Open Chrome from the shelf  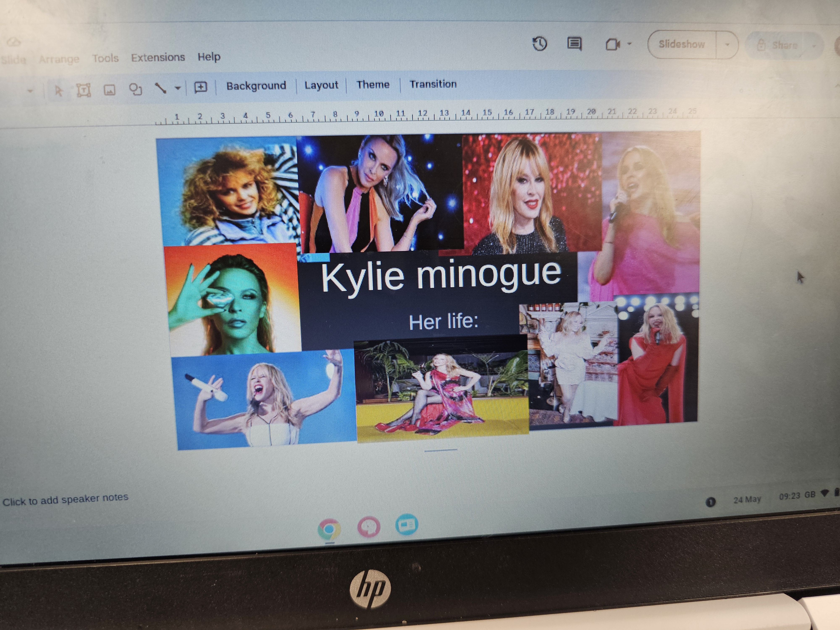pyautogui.click(x=329, y=529)
